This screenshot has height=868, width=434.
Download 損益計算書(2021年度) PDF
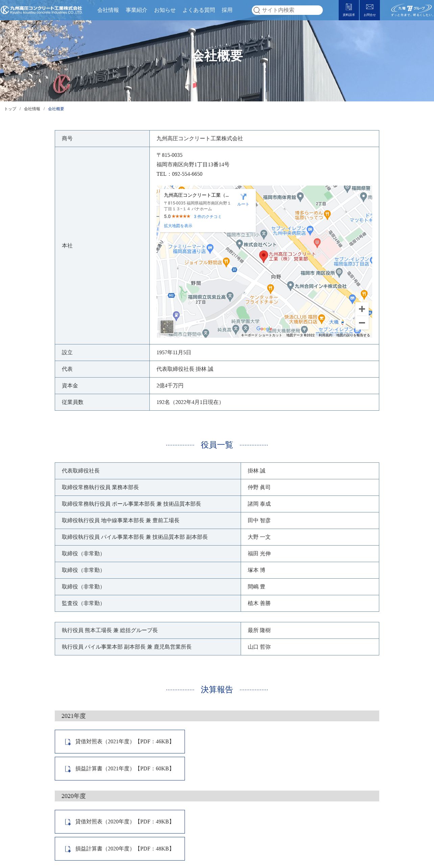[120, 769]
